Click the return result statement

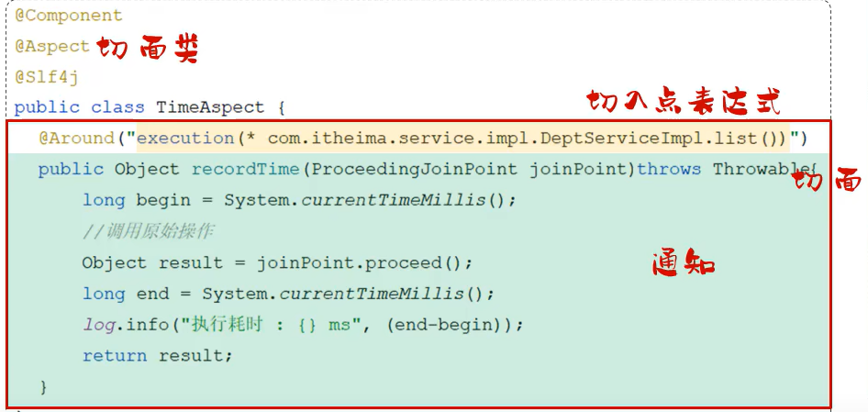coord(157,355)
